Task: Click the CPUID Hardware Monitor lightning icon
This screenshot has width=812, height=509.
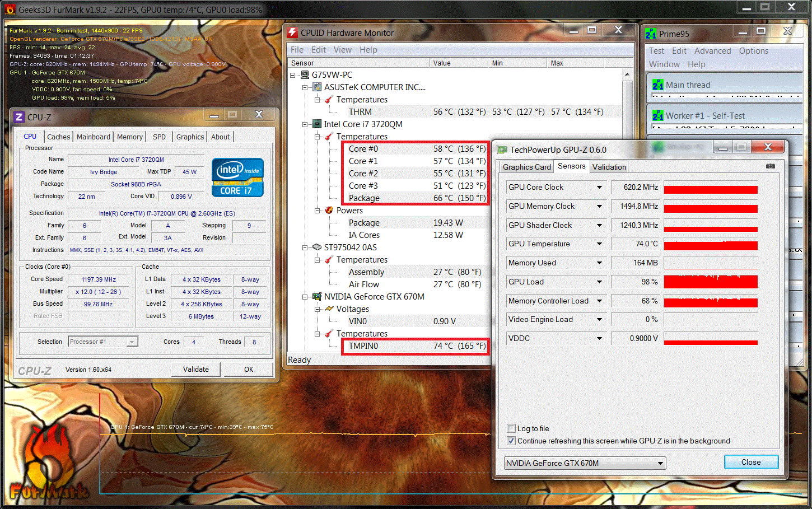Action: 292,32
